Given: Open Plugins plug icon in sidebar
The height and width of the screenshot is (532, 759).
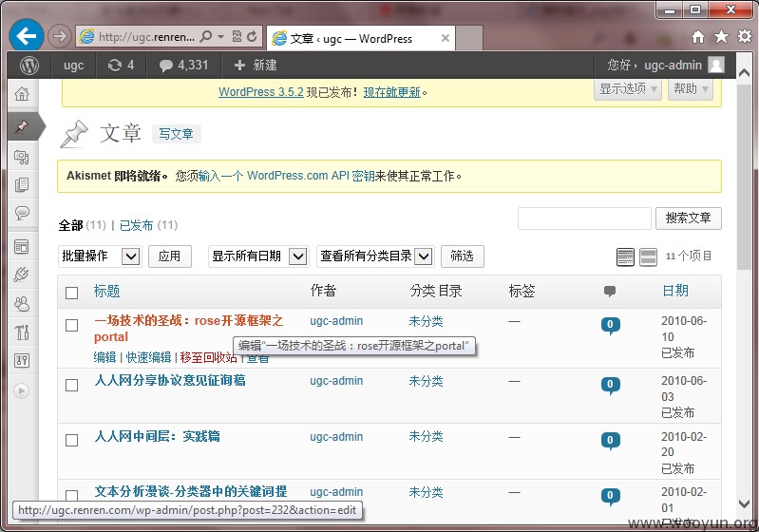Looking at the screenshot, I should click(22, 275).
